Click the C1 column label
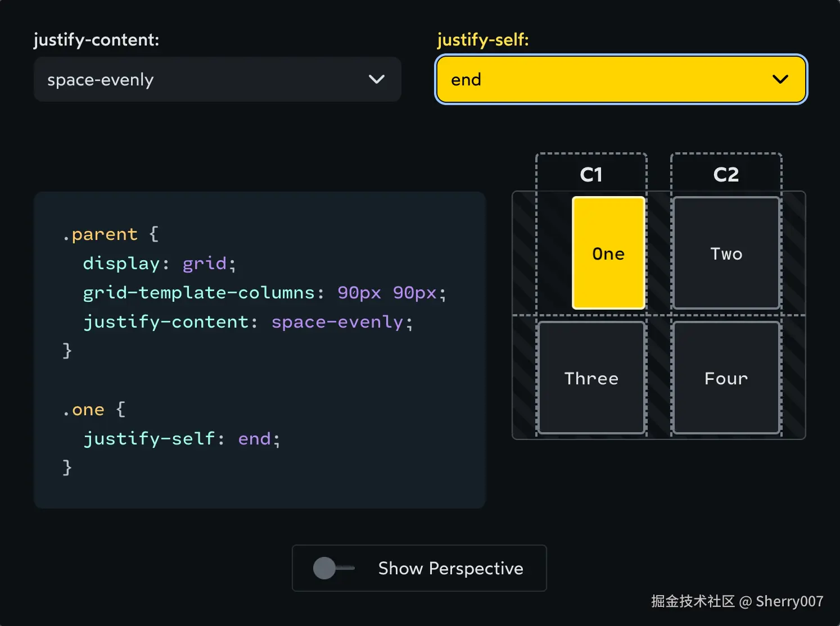 [x=591, y=175]
